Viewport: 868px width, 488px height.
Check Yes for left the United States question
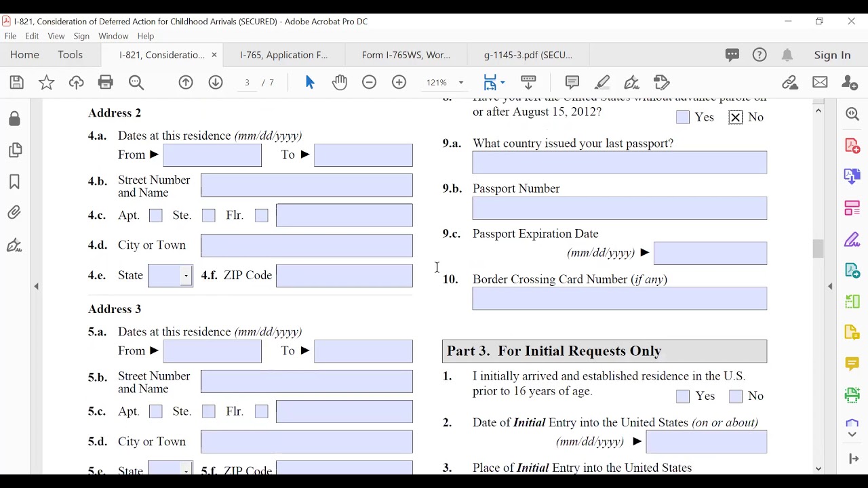683,117
